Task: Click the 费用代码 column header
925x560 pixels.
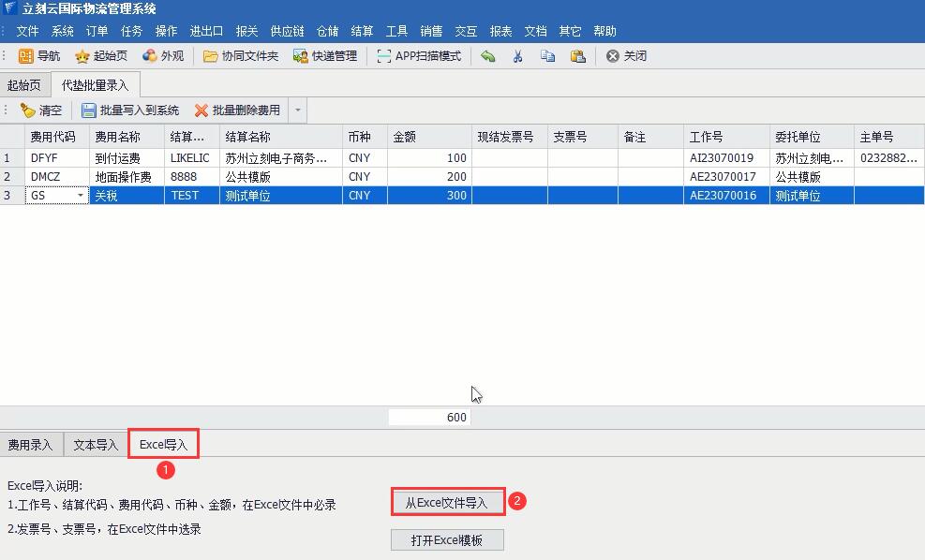Action: pyautogui.click(x=56, y=138)
